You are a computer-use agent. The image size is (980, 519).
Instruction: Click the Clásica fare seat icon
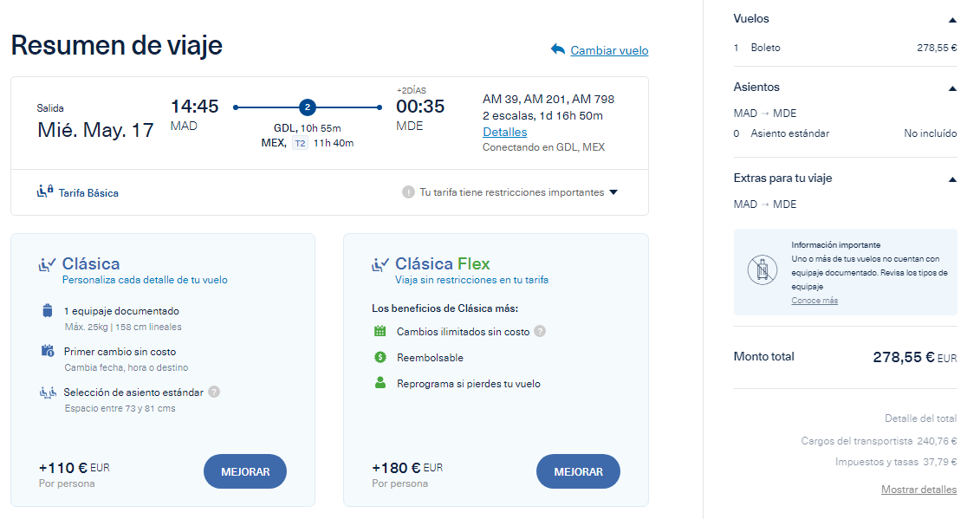(47, 264)
